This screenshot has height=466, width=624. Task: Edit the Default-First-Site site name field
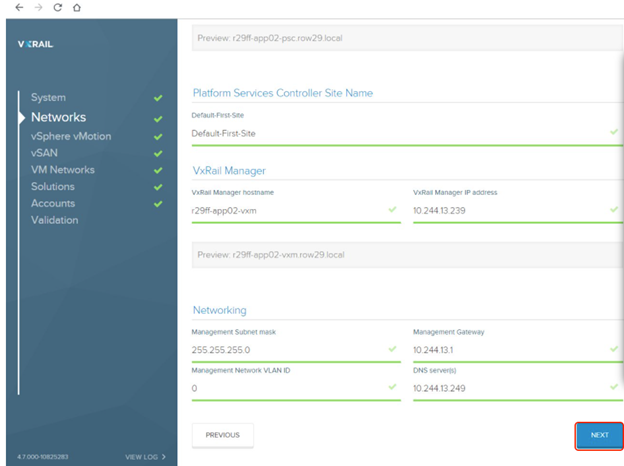[x=407, y=134]
